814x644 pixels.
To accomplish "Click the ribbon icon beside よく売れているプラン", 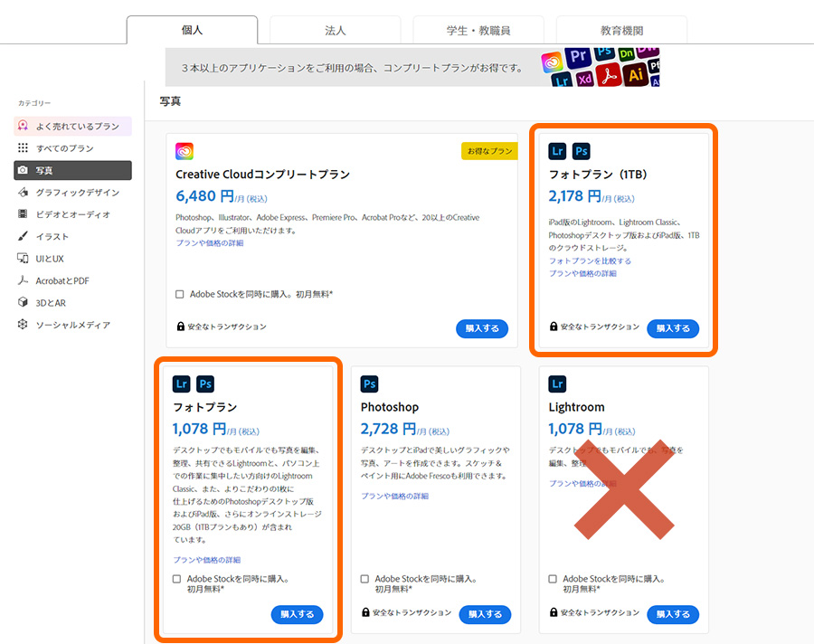I will (23, 126).
